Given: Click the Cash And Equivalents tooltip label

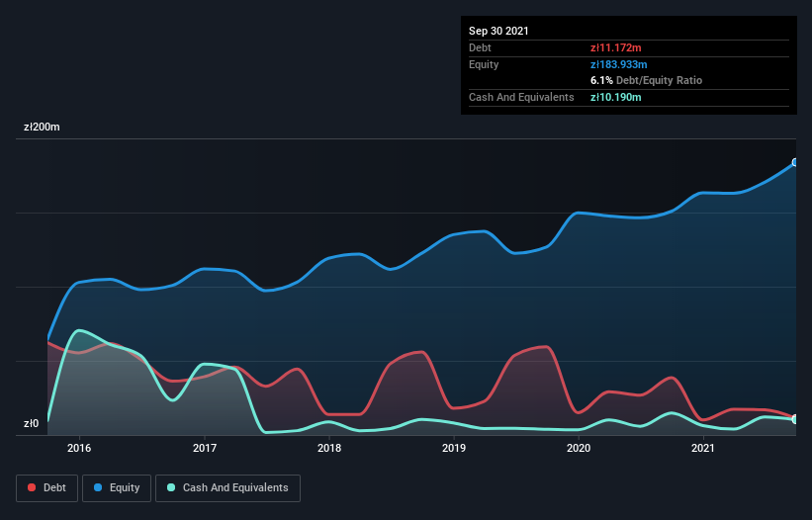Looking at the screenshot, I should point(521,97).
